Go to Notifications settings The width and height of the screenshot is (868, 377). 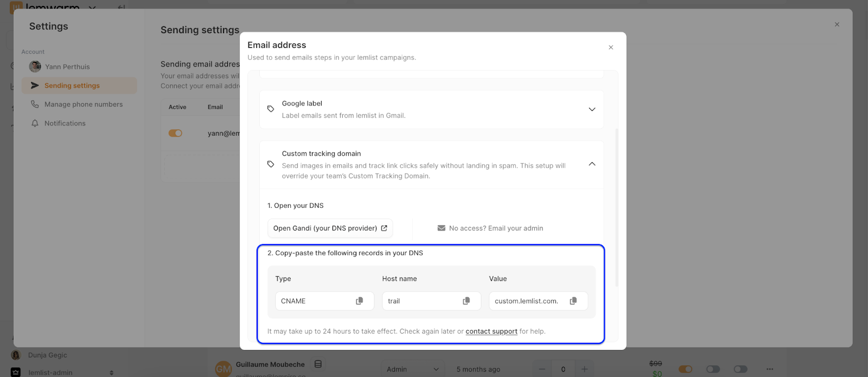(65, 124)
